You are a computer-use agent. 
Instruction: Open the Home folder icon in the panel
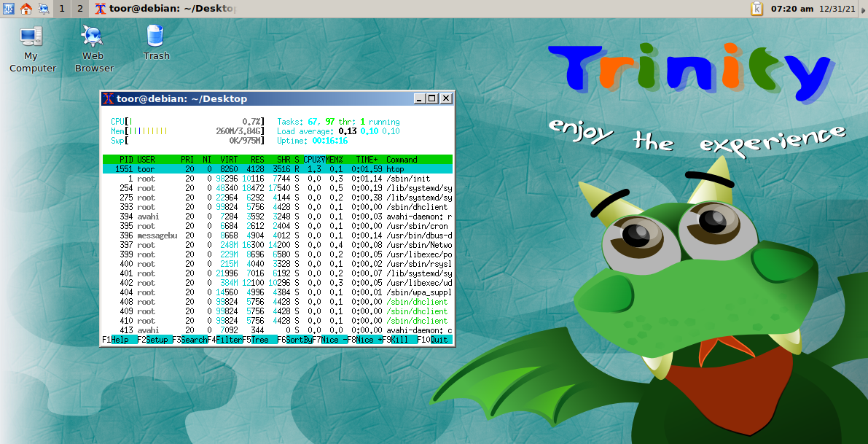click(26, 8)
